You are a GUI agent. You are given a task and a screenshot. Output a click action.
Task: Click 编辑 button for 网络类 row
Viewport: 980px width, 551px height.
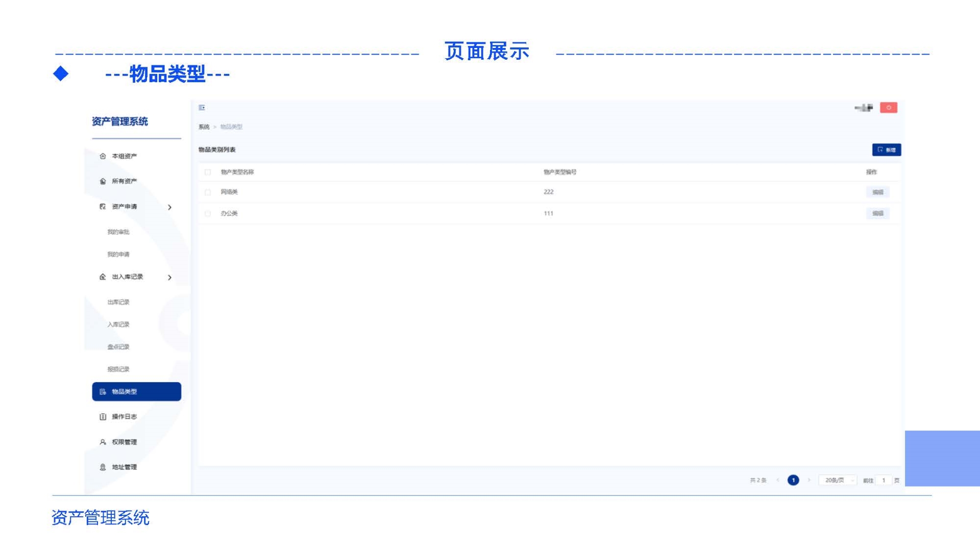877,192
